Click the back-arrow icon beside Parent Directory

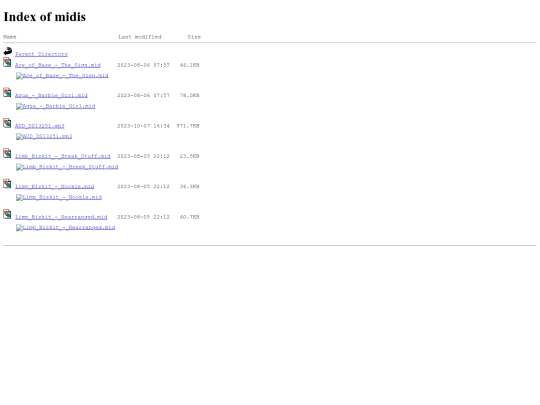tap(8, 51)
